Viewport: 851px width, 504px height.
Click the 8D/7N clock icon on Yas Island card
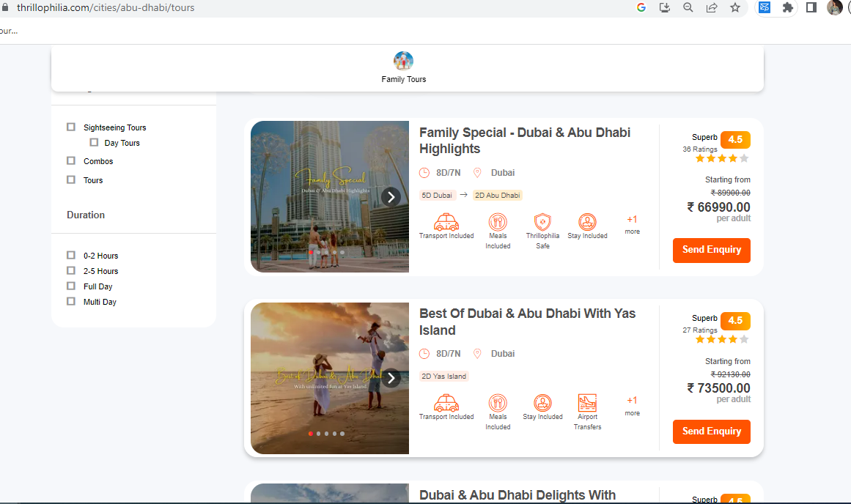click(x=424, y=354)
